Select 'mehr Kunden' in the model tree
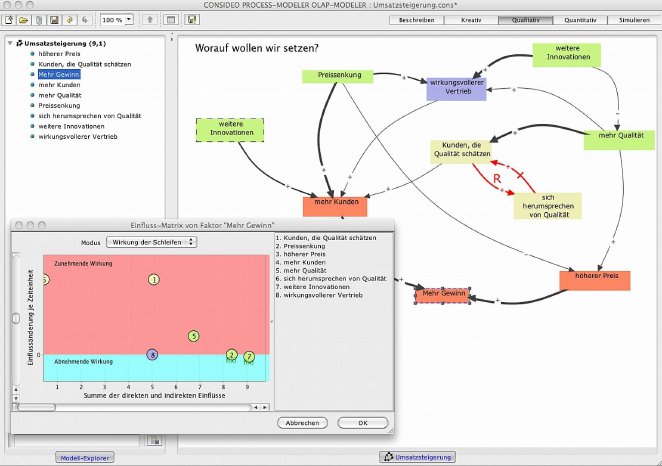Screen dimensions: 662x466 [x=59, y=85]
